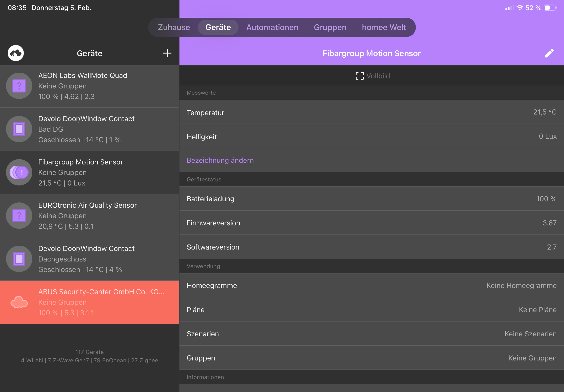The image size is (564, 392).
Task: Open Vollbild fullscreen view
Action: [x=372, y=76]
